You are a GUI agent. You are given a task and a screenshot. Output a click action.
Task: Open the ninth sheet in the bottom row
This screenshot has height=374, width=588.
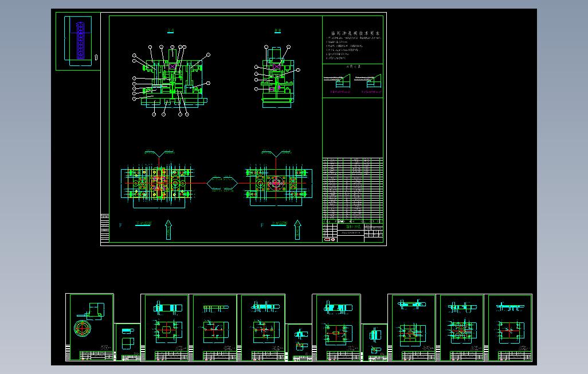[x=411, y=328]
